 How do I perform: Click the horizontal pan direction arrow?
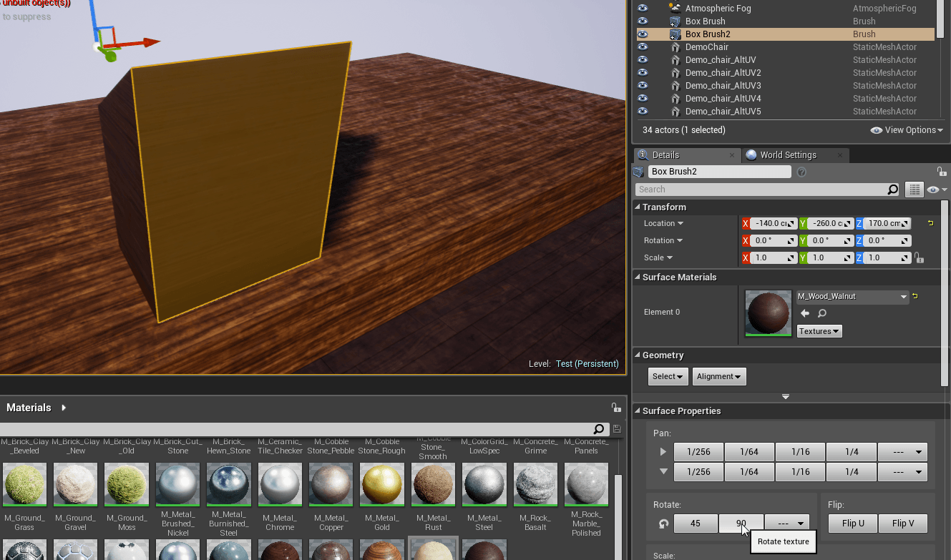[x=663, y=452]
